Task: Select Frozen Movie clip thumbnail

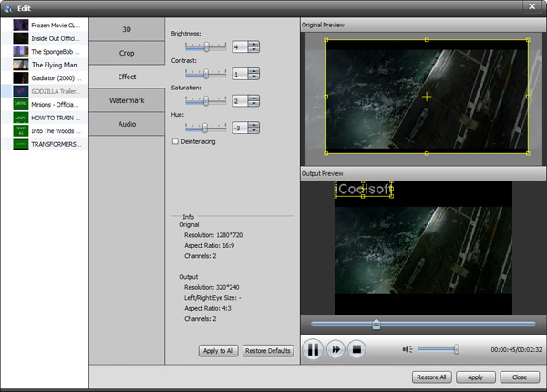Action: tap(20, 26)
